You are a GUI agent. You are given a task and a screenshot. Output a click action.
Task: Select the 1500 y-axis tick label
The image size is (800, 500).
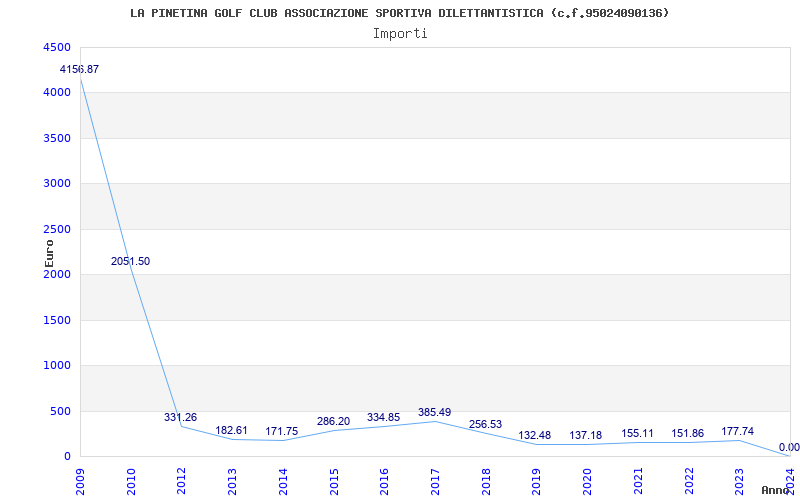(x=56, y=320)
